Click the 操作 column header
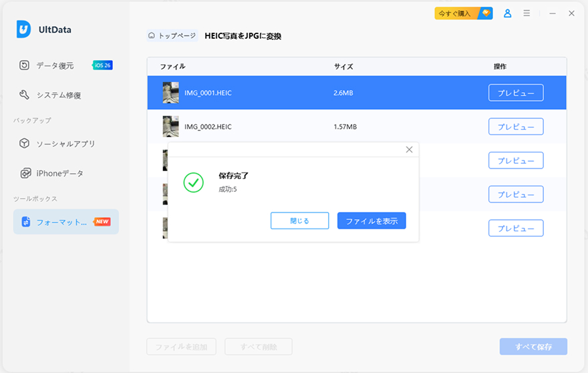Viewport: 588px width, 373px height. 500,66
